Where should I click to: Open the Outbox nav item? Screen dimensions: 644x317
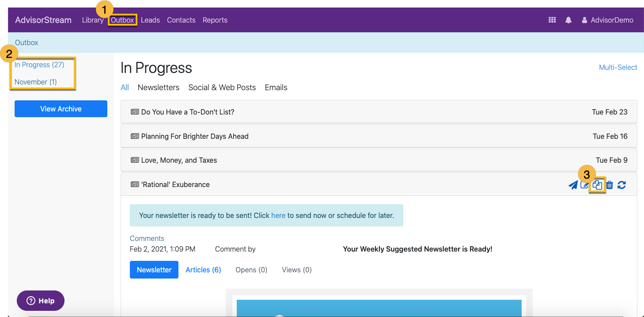(122, 20)
